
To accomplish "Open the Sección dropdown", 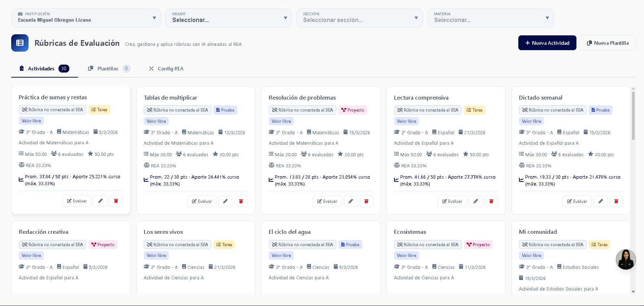I will [359, 18].
